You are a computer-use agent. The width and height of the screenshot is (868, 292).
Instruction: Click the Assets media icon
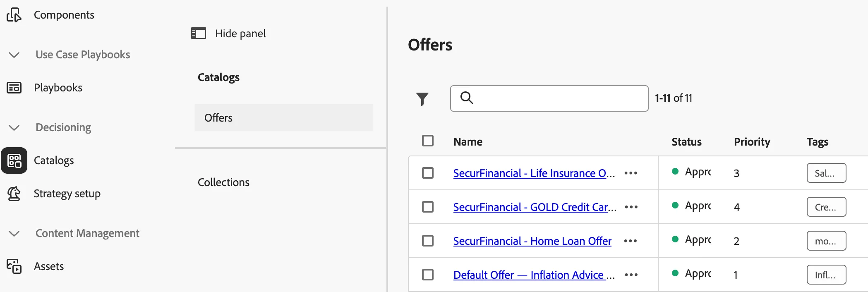click(x=14, y=266)
